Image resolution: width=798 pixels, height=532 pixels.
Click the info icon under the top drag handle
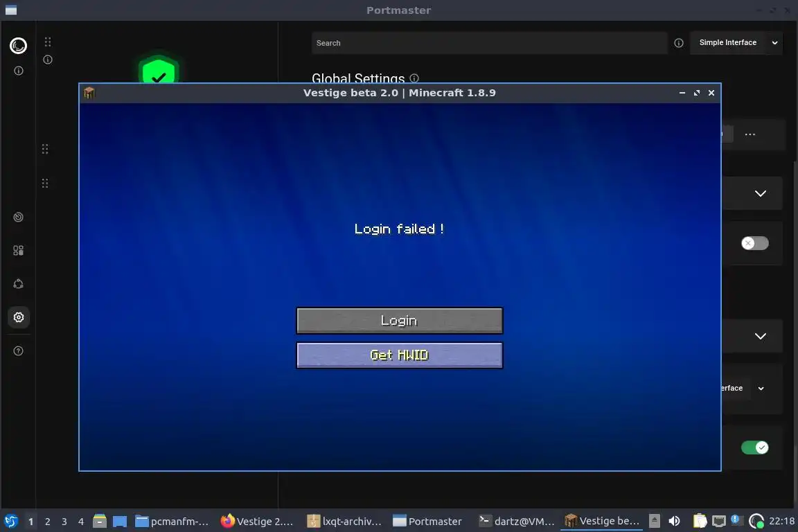[x=48, y=60]
